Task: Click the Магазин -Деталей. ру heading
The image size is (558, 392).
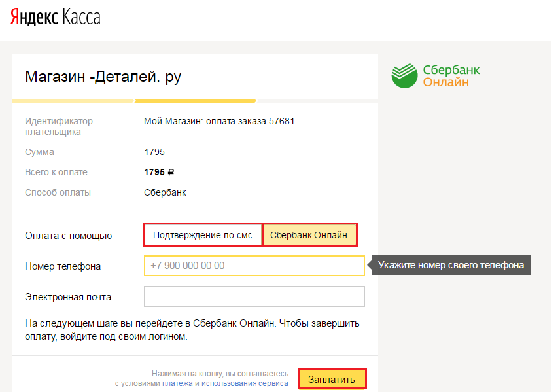Action: (103, 77)
